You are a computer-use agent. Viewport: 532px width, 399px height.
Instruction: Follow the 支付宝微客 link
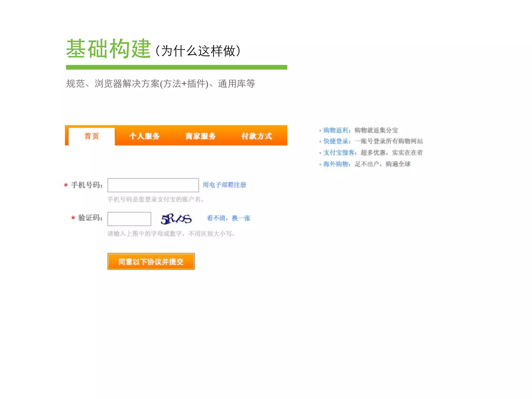coord(339,153)
